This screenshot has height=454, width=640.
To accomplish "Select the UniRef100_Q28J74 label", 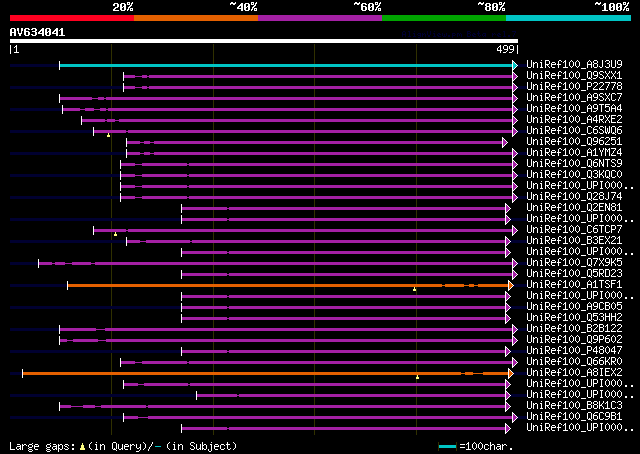I will pos(574,197).
